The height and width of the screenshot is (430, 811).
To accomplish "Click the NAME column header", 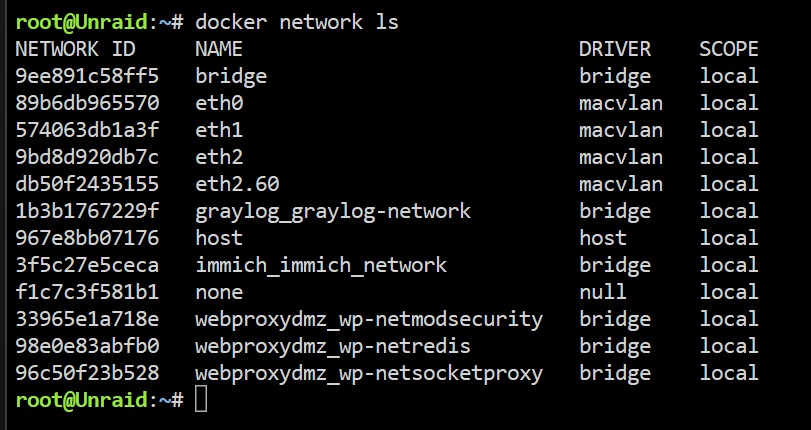I will pyautogui.click(x=219, y=49).
